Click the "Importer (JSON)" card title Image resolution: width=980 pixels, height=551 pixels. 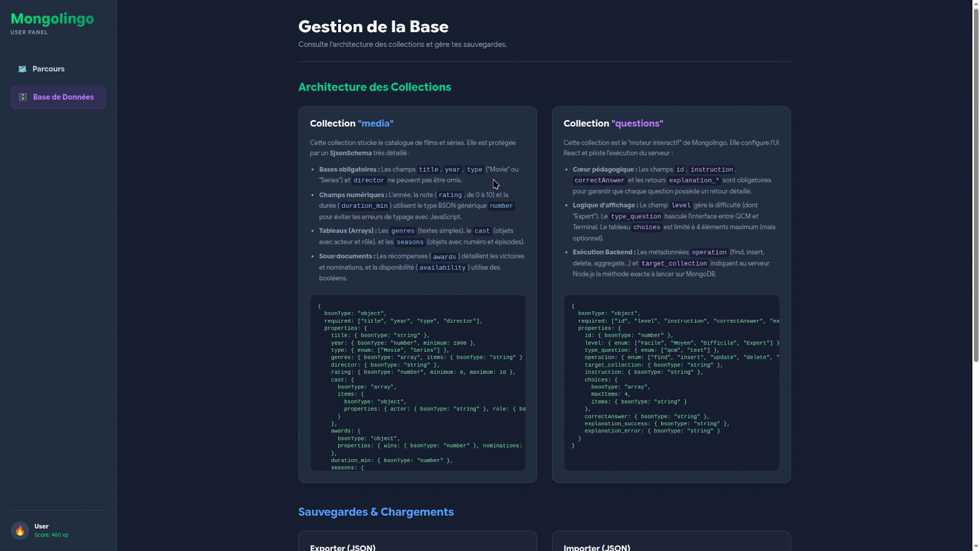(597, 547)
